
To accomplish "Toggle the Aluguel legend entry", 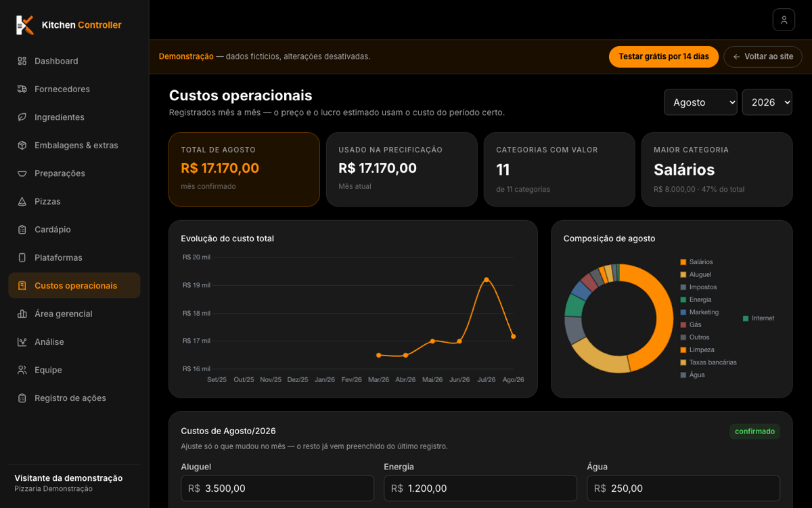I will [696, 274].
